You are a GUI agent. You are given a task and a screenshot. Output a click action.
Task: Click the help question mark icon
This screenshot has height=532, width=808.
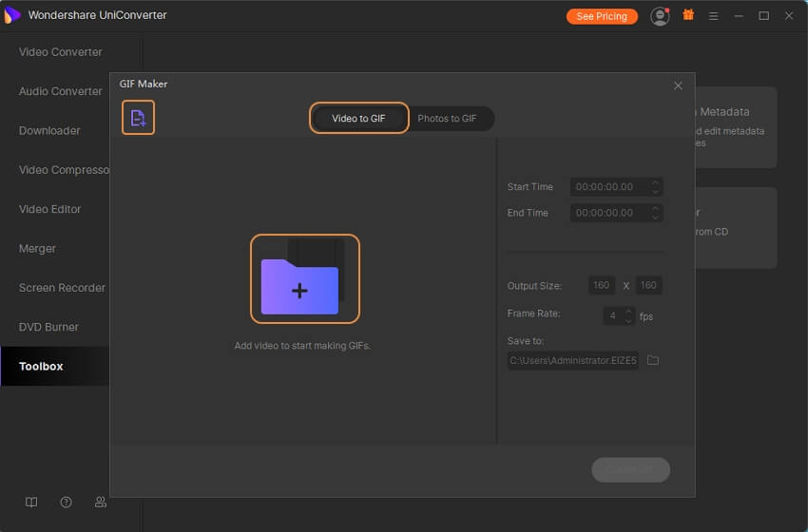(x=66, y=503)
